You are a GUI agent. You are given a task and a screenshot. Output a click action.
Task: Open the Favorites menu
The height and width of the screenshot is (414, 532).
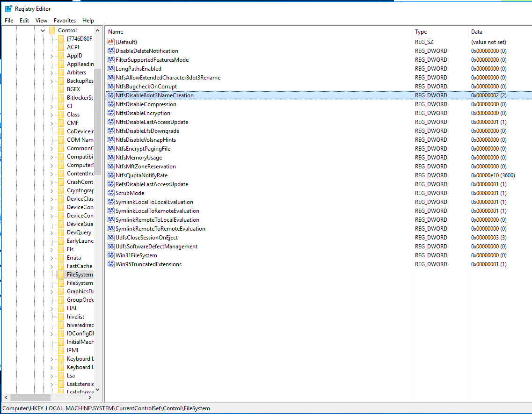(x=65, y=21)
